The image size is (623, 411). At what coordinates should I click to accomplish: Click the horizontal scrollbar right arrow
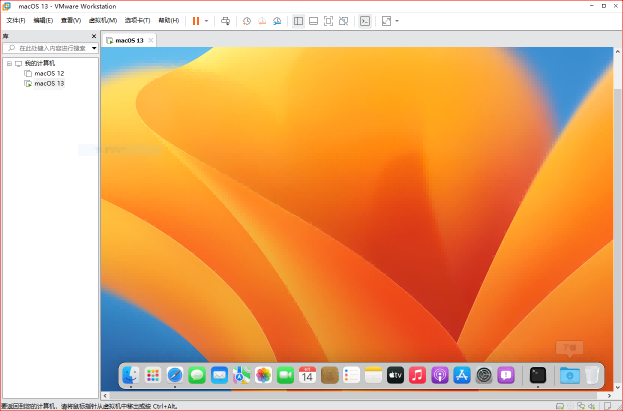click(609, 396)
